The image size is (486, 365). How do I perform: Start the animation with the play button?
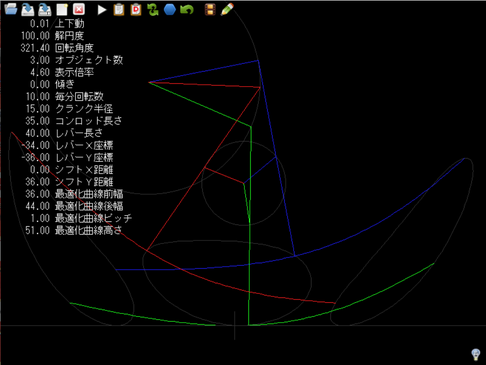pyautogui.click(x=102, y=9)
